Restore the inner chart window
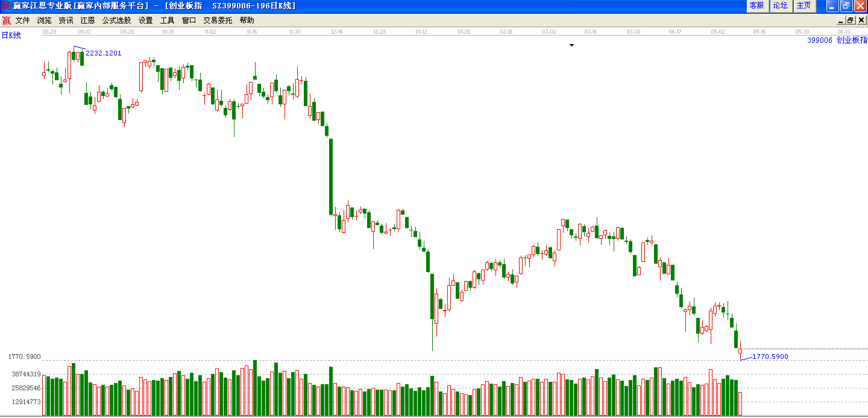The width and height of the screenshot is (868, 418). (x=850, y=21)
